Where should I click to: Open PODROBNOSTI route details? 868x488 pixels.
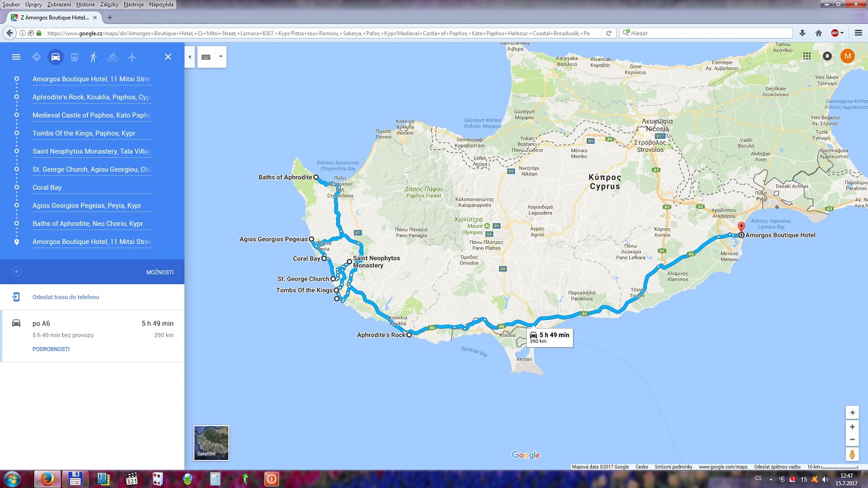(51, 349)
